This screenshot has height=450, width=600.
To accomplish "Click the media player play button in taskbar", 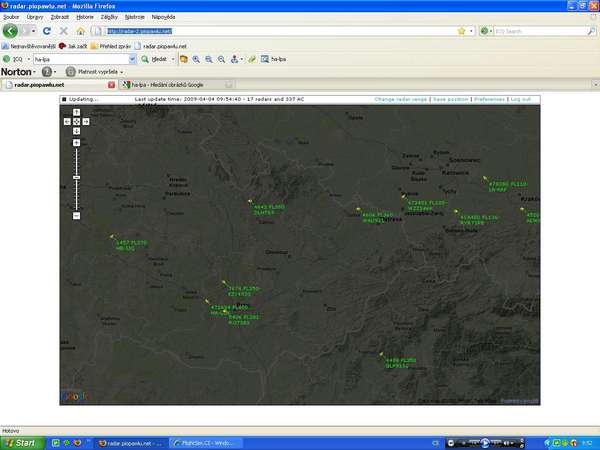I will tap(485, 443).
